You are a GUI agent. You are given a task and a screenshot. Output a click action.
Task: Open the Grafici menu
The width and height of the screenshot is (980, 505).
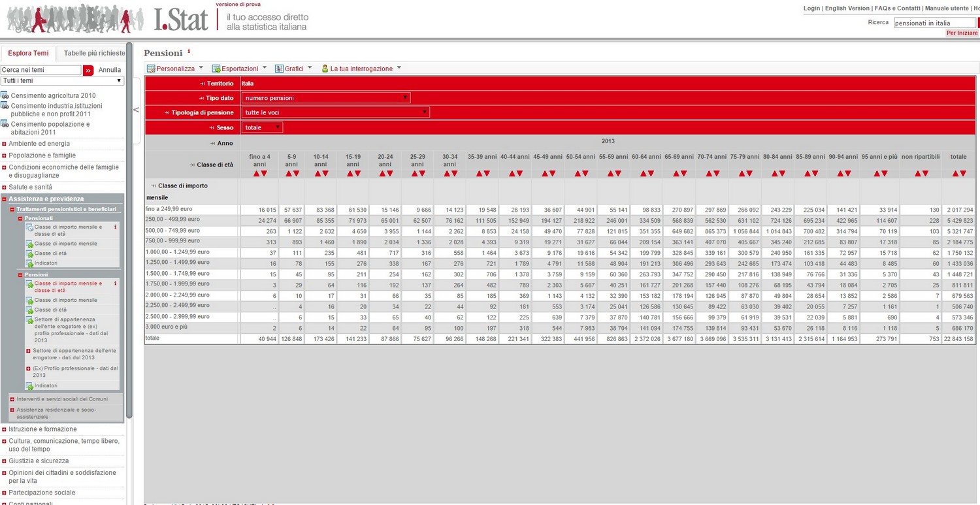point(293,69)
